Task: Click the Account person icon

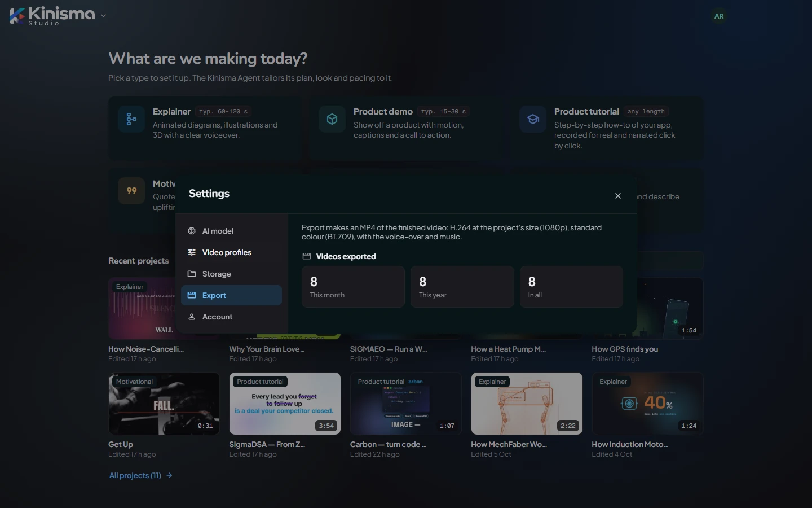Action: point(192,317)
